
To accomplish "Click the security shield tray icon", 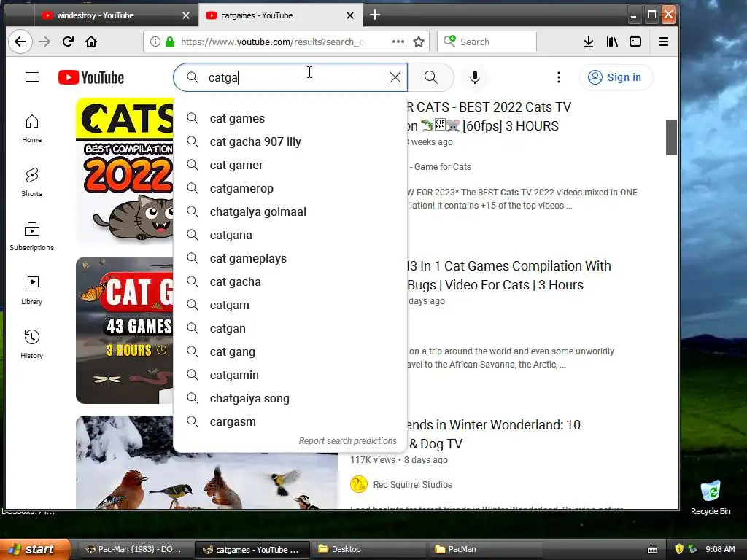I will pos(679,549).
